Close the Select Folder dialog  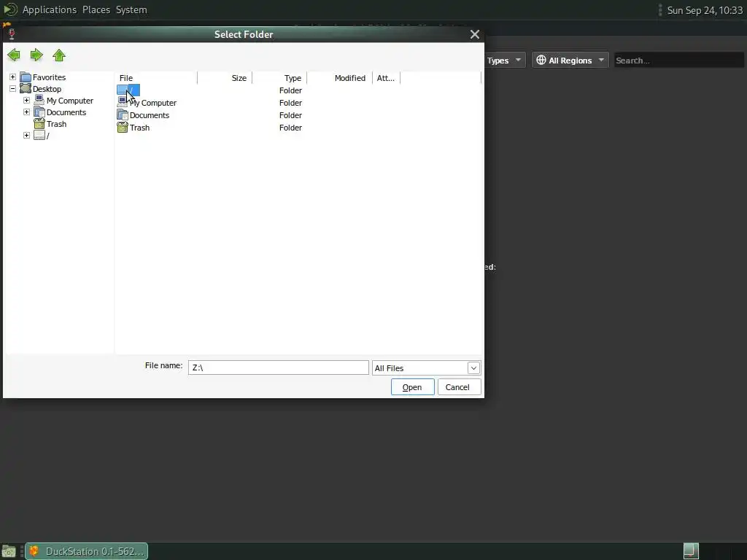(x=474, y=34)
